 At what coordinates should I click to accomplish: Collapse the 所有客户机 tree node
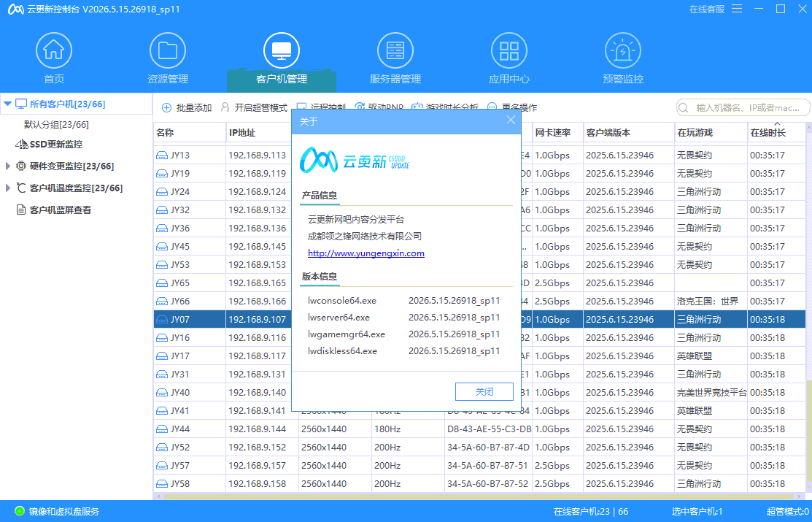(7, 104)
